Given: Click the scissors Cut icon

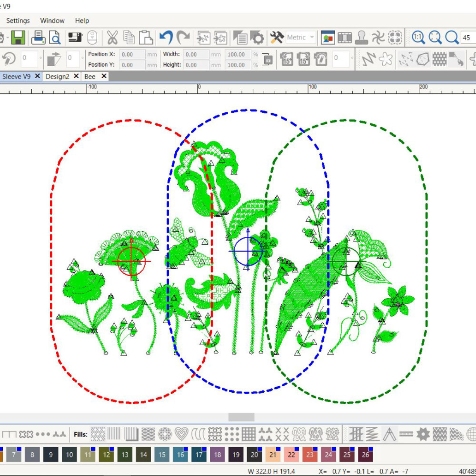Looking at the screenshot, I should pyautogui.click(x=112, y=38).
